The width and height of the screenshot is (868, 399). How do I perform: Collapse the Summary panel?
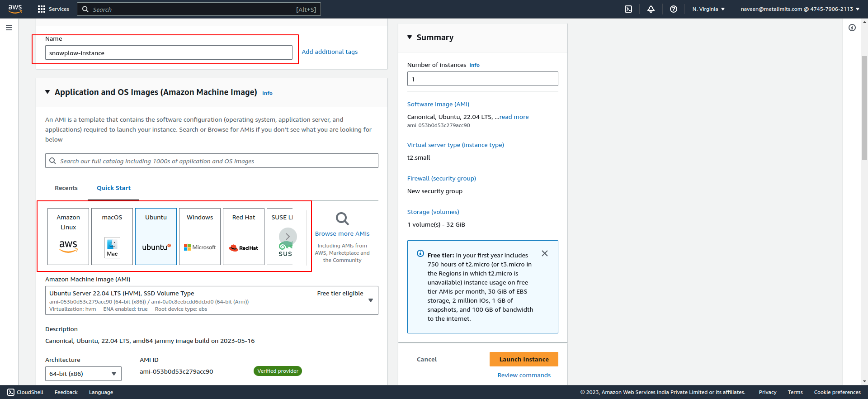[410, 37]
